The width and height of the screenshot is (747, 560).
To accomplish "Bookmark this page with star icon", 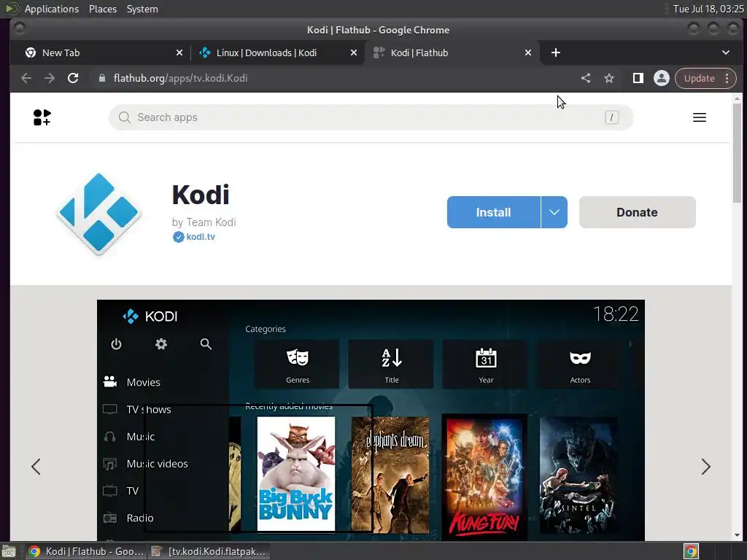I will pyautogui.click(x=609, y=78).
